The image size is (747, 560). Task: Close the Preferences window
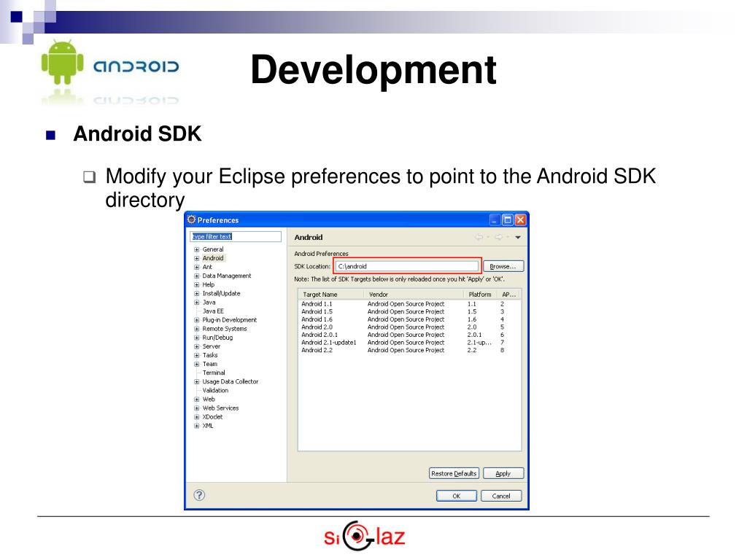pyautogui.click(x=520, y=219)
